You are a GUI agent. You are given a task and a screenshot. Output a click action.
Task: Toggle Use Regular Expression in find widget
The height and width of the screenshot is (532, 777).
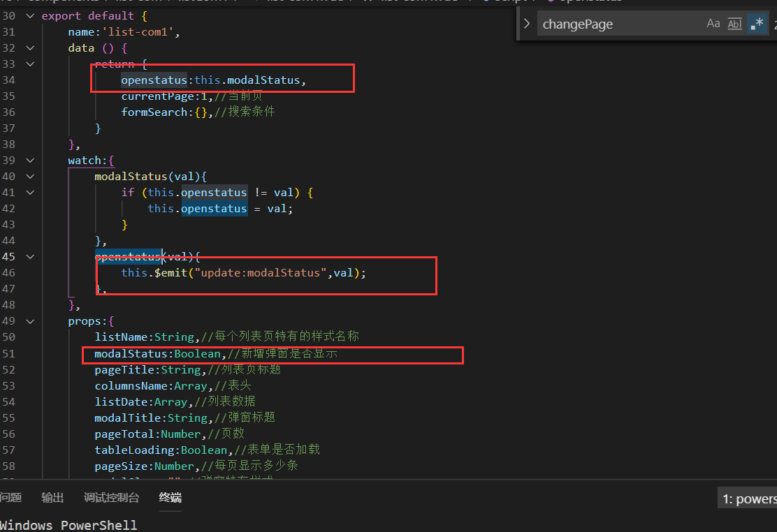[x=757, y=23]
